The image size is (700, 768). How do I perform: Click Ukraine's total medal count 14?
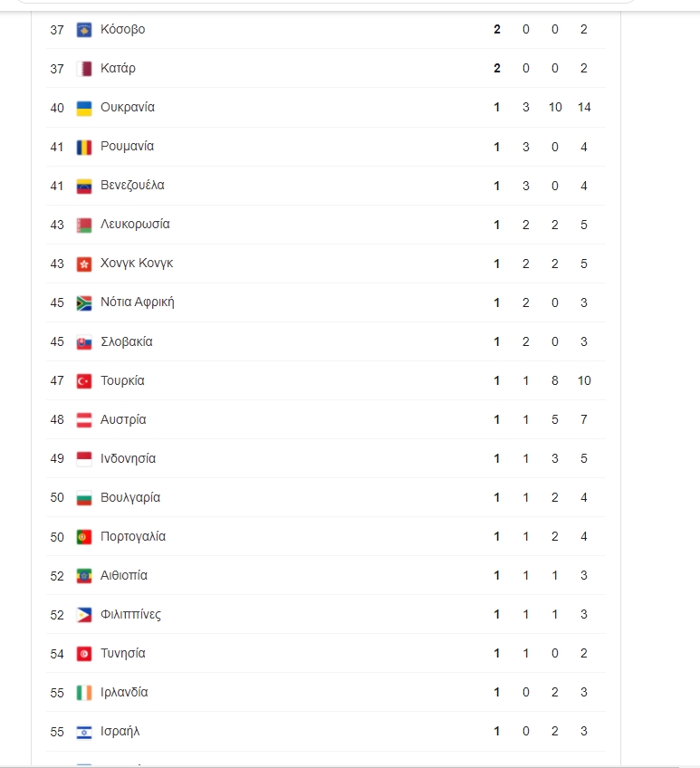click(x=584, y=108)
